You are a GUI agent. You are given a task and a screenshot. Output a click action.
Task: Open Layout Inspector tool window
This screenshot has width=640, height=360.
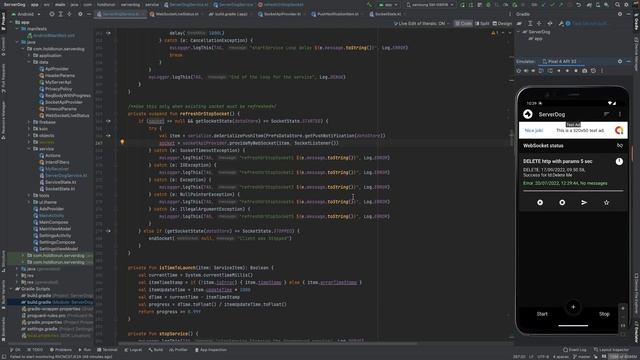tap(611, 350)
